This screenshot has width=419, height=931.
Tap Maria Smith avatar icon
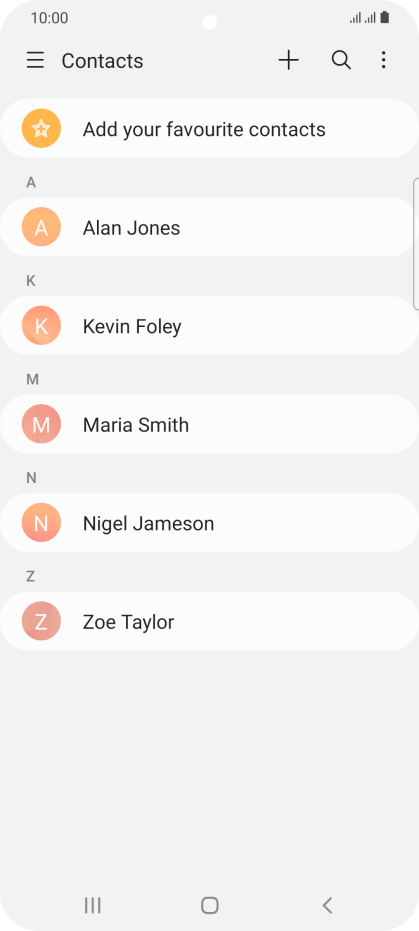pos(41,424)
